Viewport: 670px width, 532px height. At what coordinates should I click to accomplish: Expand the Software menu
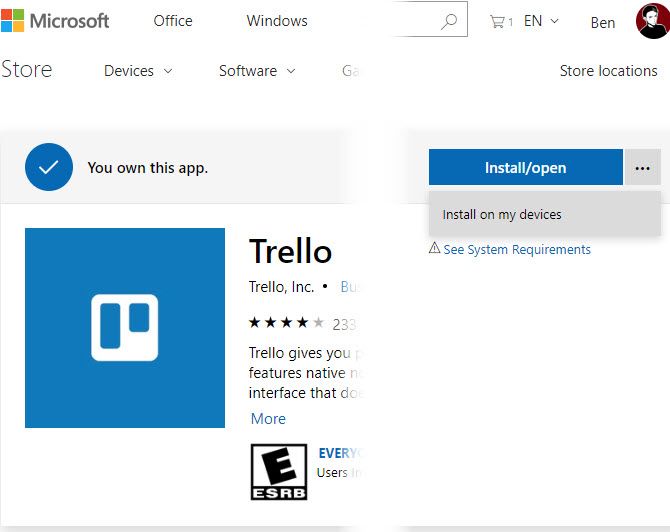pos(257,71)
